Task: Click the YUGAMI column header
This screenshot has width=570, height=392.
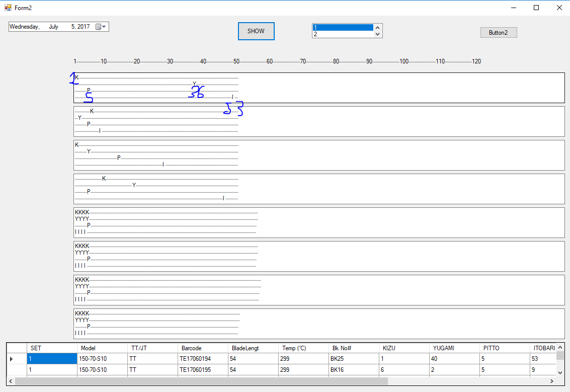Action: (454, 348)
